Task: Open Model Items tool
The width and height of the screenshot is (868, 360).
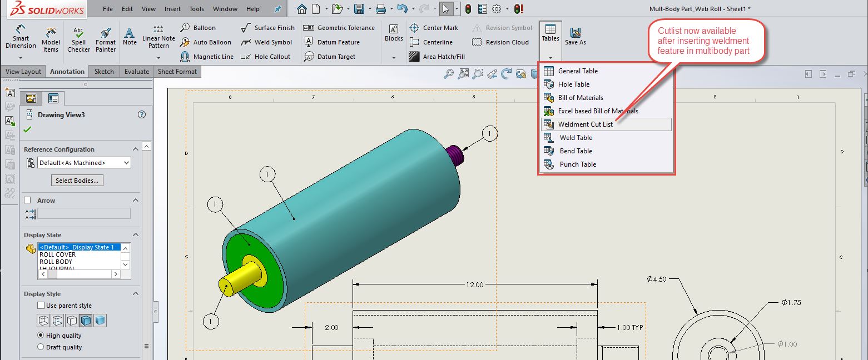Action: 51,39
